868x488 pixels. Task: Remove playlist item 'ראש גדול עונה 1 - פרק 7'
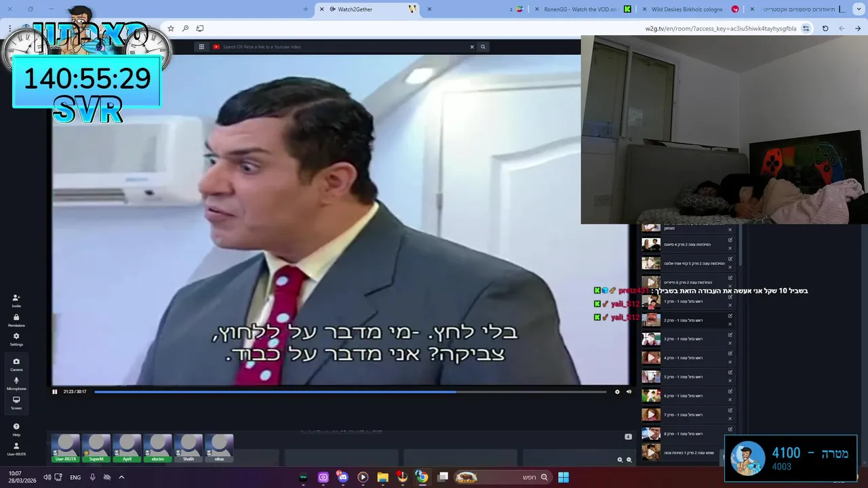pyautogui.click(x=730, y=419)
